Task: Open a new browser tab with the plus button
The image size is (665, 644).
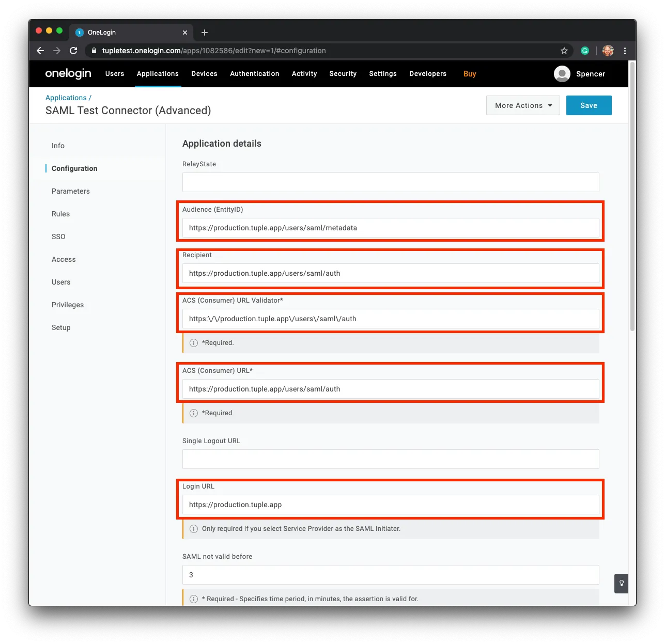Action: [x=204, y=32]
